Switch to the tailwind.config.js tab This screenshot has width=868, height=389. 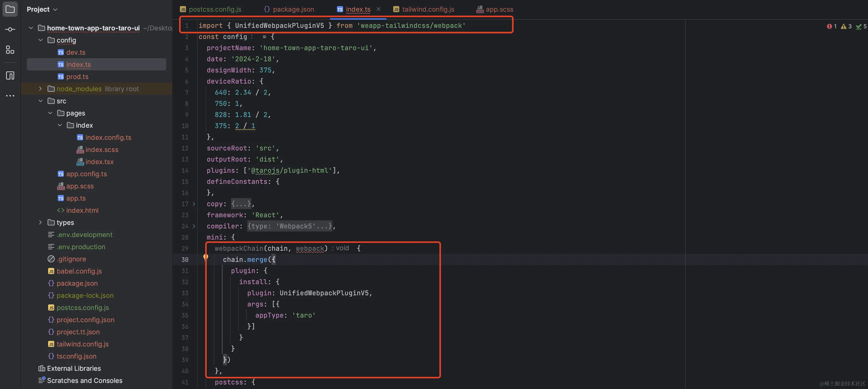428,9
